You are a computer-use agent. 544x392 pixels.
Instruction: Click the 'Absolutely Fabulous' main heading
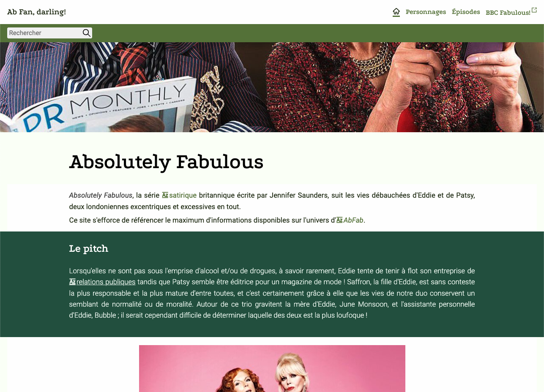point(166,162)
